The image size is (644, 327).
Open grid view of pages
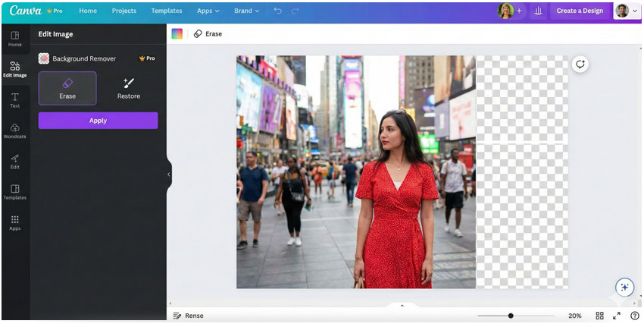[599, 316]
